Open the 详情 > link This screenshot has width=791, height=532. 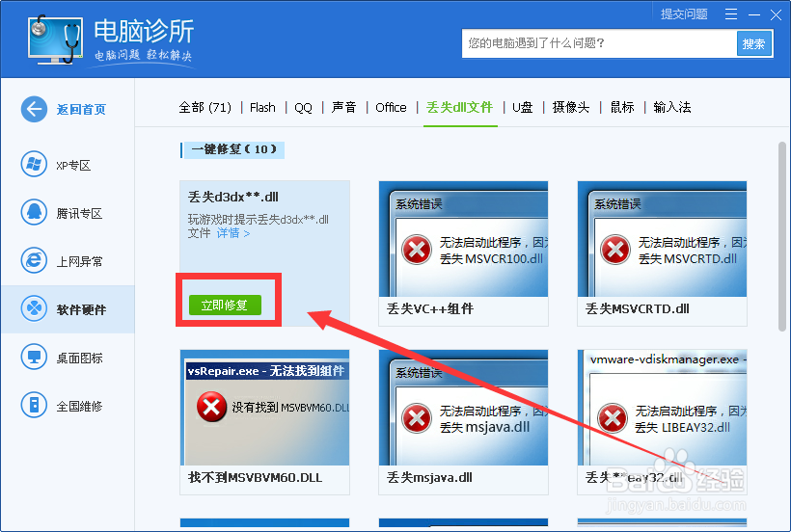233,233
